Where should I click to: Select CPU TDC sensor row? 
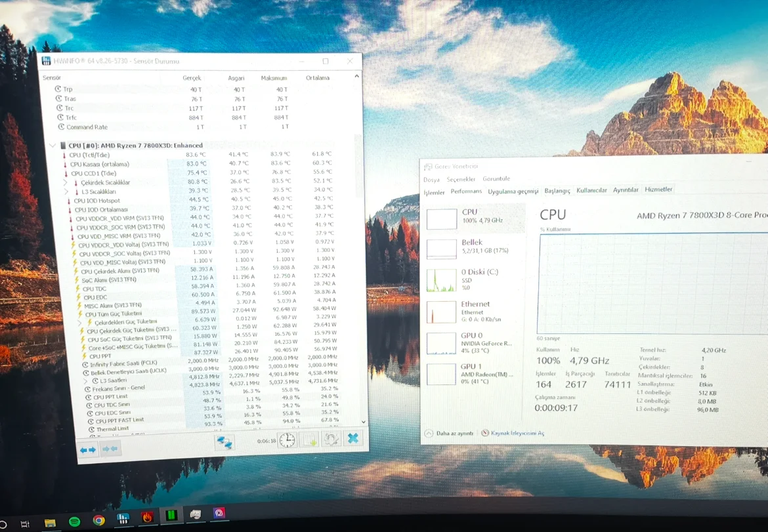206,287
